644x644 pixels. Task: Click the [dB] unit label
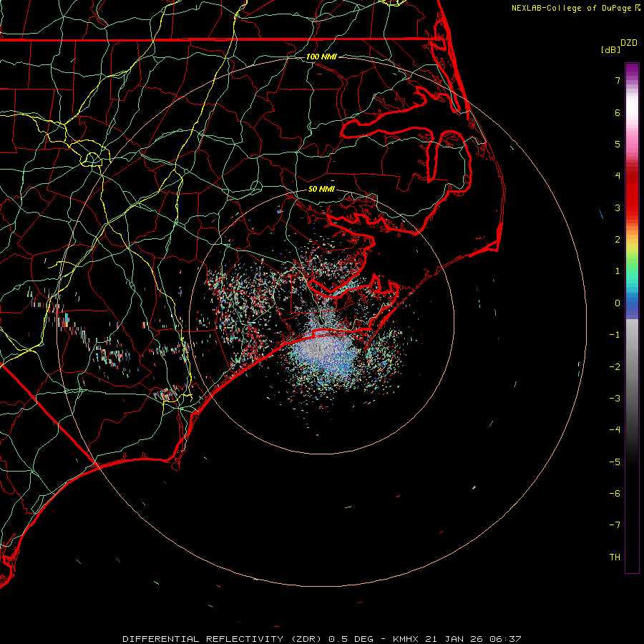610,49
